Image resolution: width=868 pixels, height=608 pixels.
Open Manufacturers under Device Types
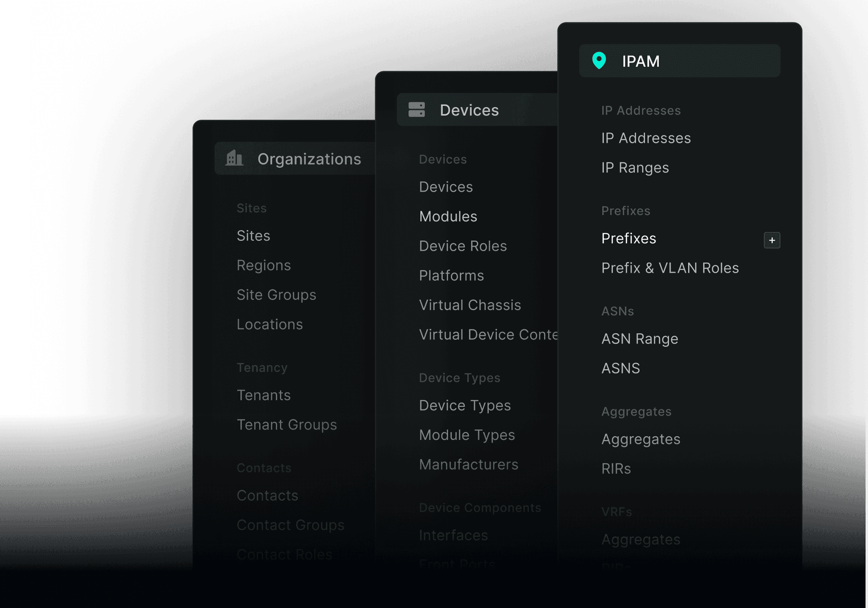[468, 465]
